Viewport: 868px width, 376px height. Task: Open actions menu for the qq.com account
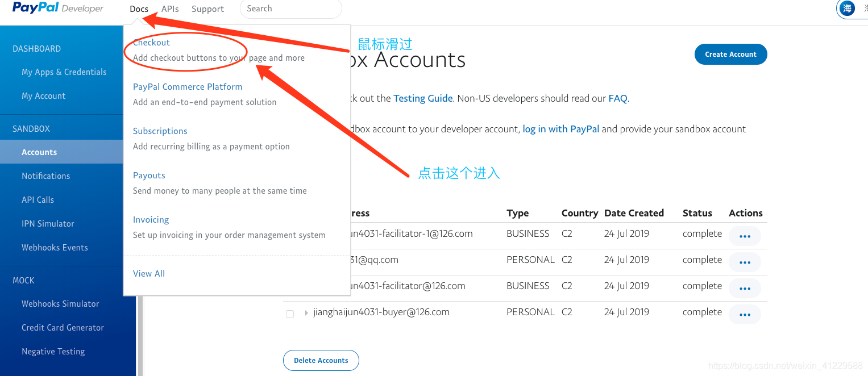pyautogui.click(x=745, y=262)
